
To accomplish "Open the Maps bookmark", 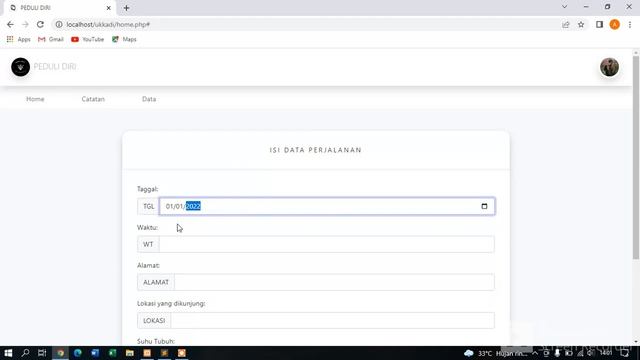I will (x=124, y=39).
